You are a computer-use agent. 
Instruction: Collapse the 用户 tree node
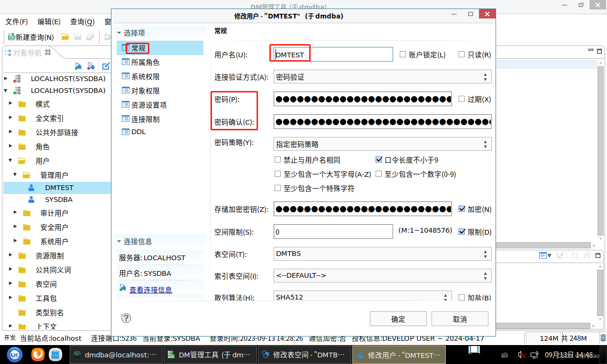pyautogui.click(x=10, y=161)
